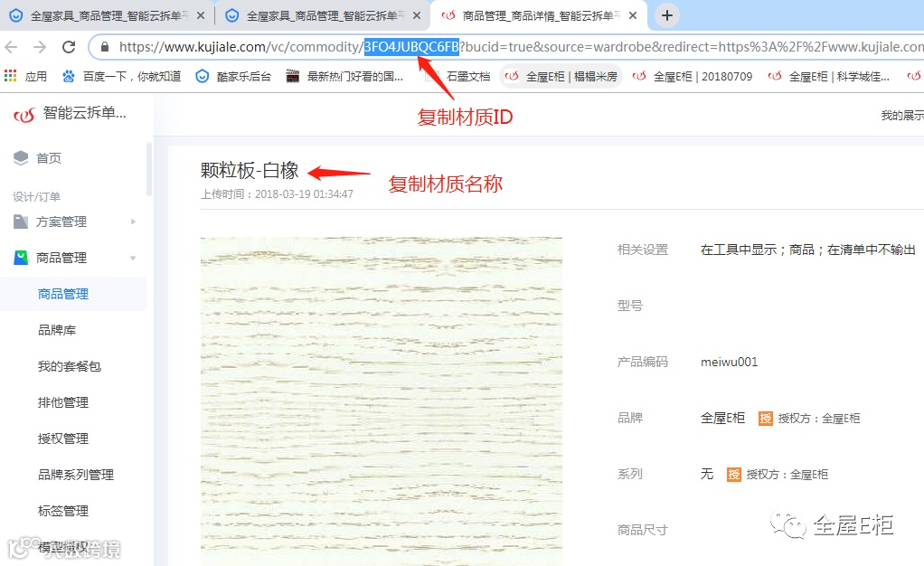The height and width of the screenshot is (566, 924).
Task: Click the 设计/订单 section label
Action: coord(36,197)
